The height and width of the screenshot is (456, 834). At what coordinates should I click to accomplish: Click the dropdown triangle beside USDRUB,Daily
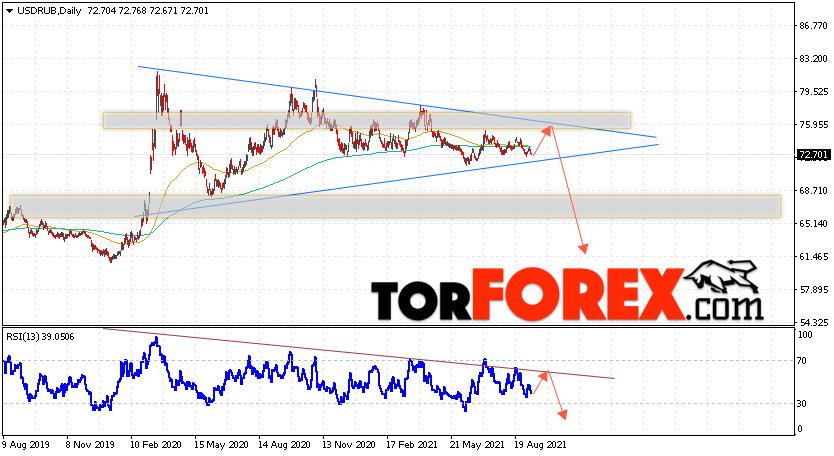[9, 11]
